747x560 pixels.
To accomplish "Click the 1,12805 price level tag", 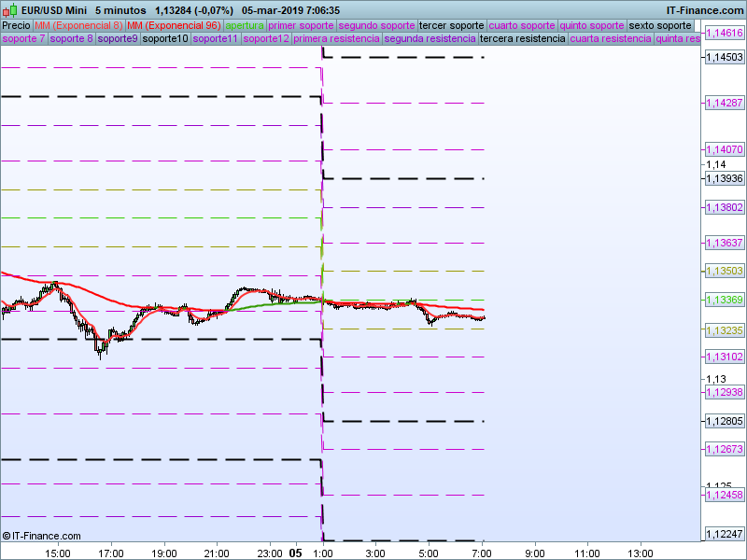I will (725, 421).
